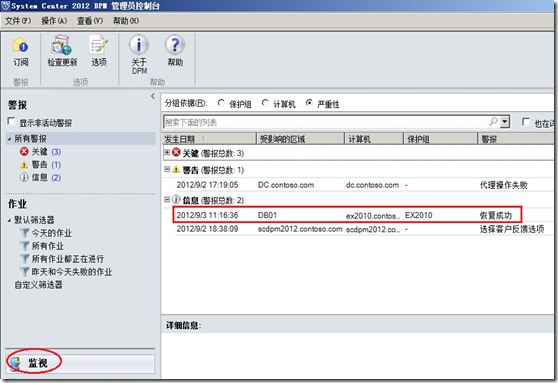Click the 监视 monitoring pane icon
Image resolution: width=558 pixels, height=383 pixels.
pyautogui.click(x=15, y=363)
